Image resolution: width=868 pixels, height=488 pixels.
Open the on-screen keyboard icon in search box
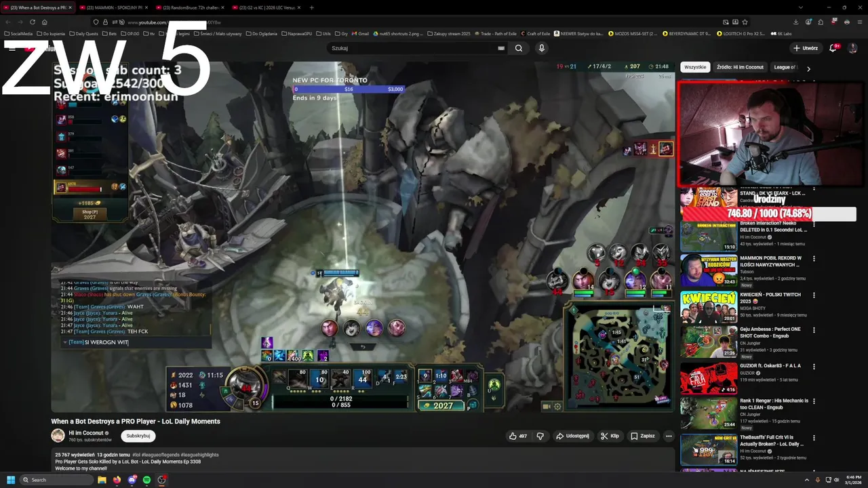coord(501,48)
